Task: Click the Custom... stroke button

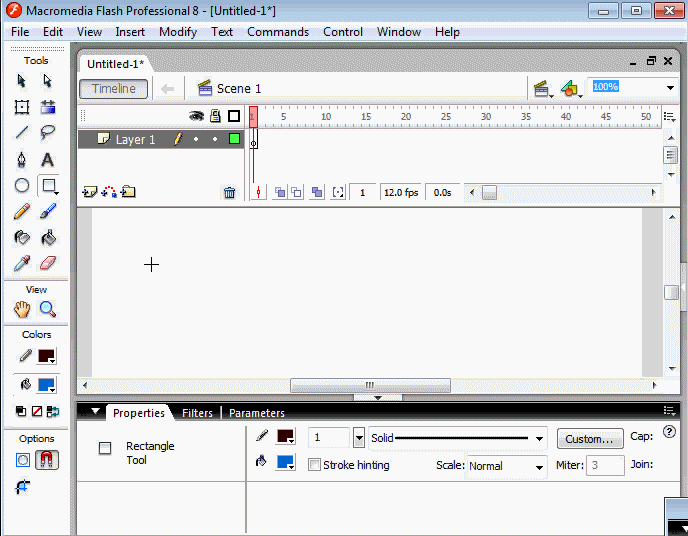Action: coord(590,439)
